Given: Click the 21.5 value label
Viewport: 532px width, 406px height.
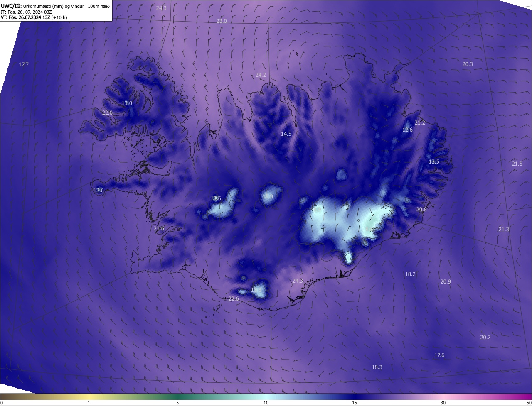Looking at the screenshot, I should tap(517, 164).
